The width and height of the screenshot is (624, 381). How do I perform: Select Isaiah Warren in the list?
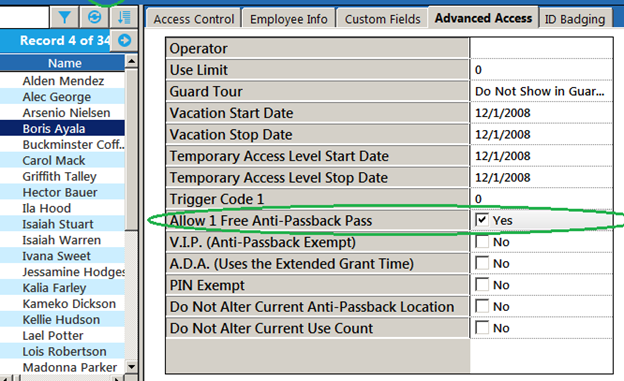(x=62, y=240)
